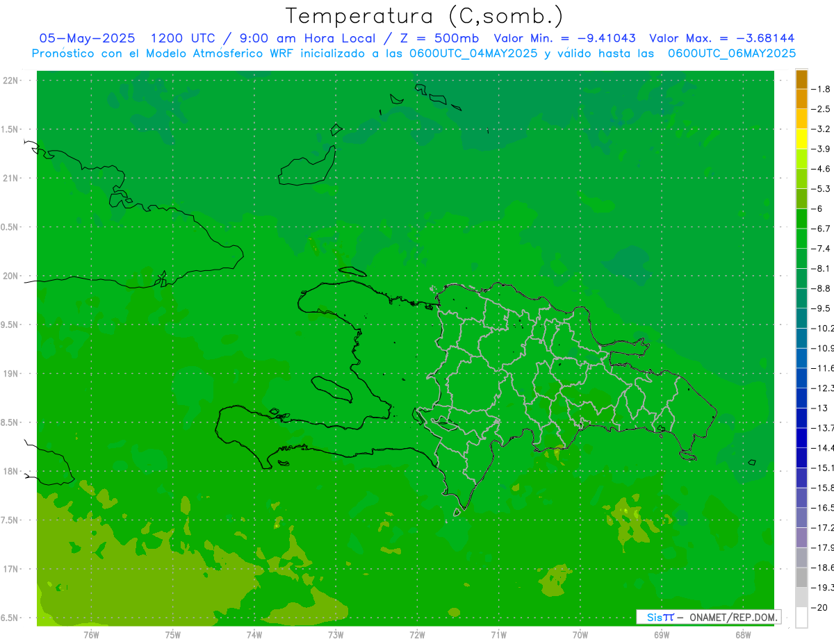Select the date "05-May-2025" in the header
The image size is (834, 644).
[87, 38]
